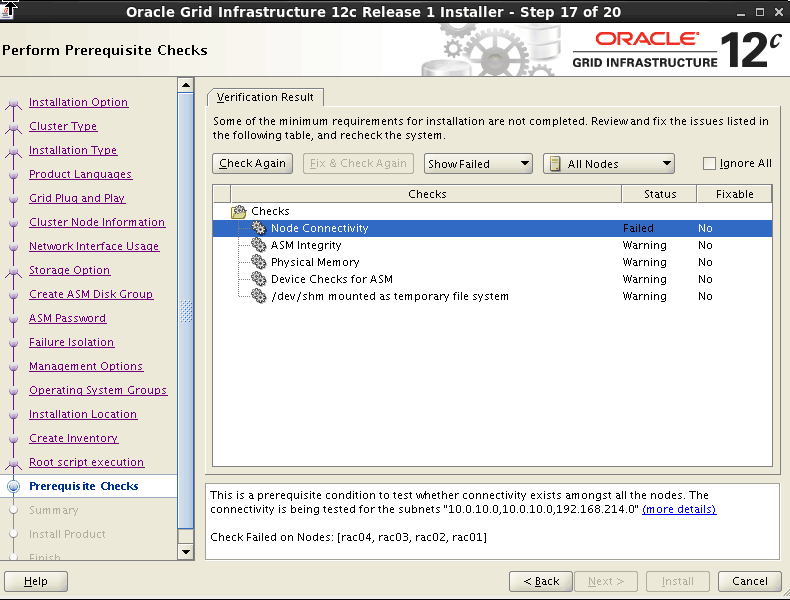Go to Create ASM Disk Group step
Viewport: 790px width, 600px height.
[91, 294]
